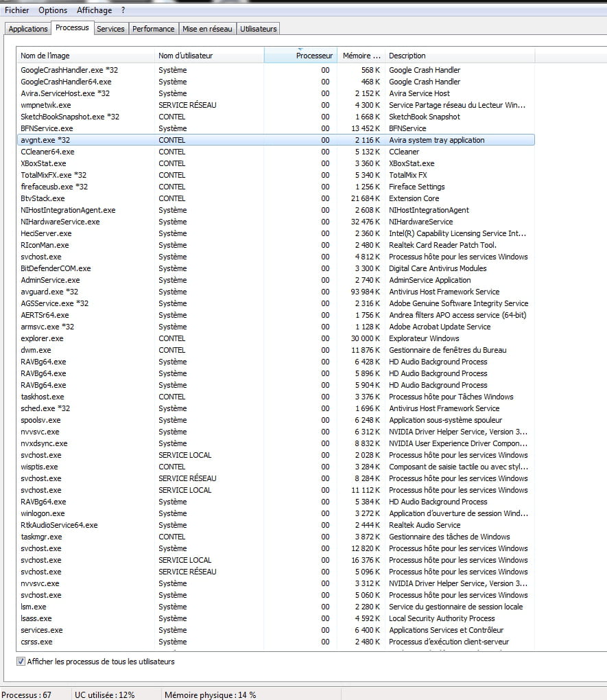Click the UC utilisée : 12% status entry
This screenshot has height=700, width=607.
104,695
